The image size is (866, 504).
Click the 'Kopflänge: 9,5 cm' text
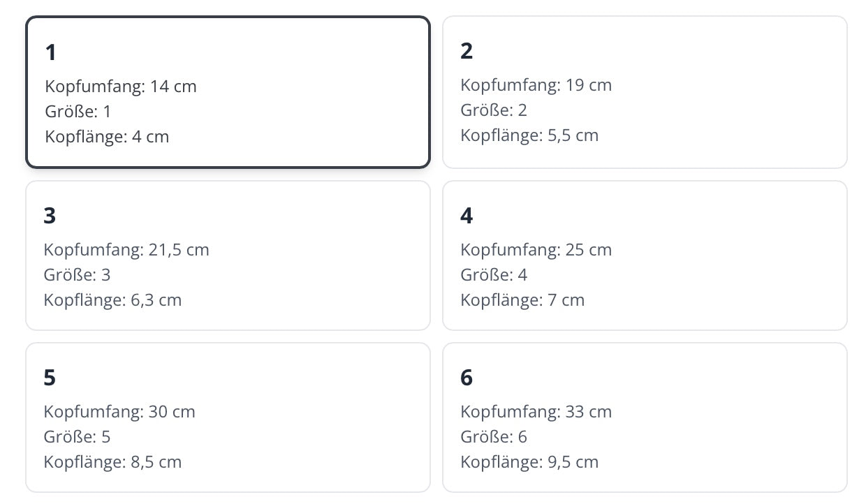[529, 462]
